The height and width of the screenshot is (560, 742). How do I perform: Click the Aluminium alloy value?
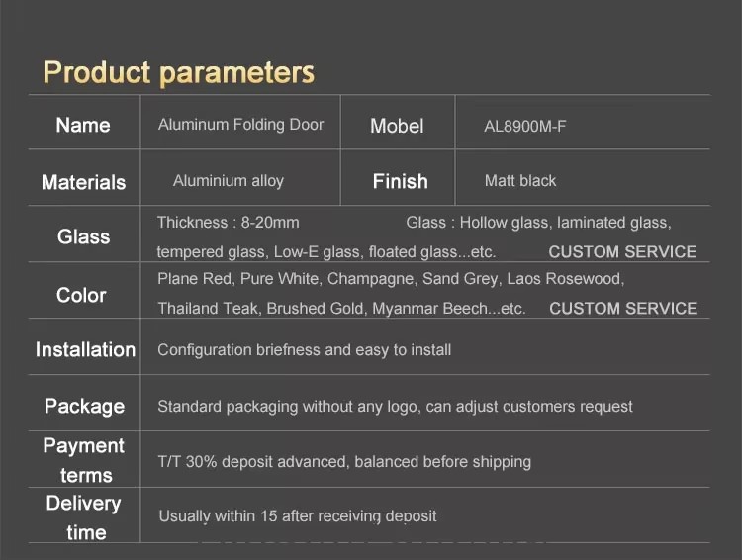[x=229, y=181]
